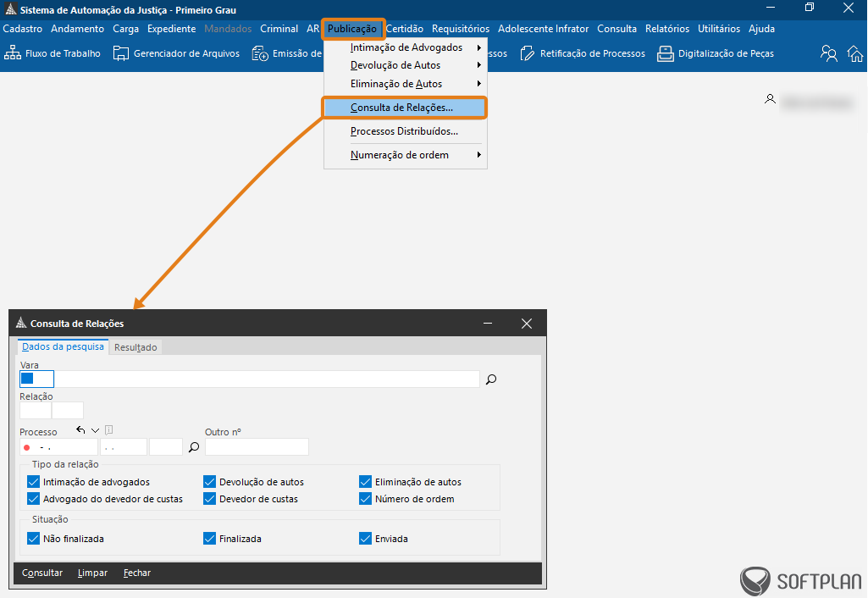Click the users icon in toolbar
The image size is (868, 598).
828,53
